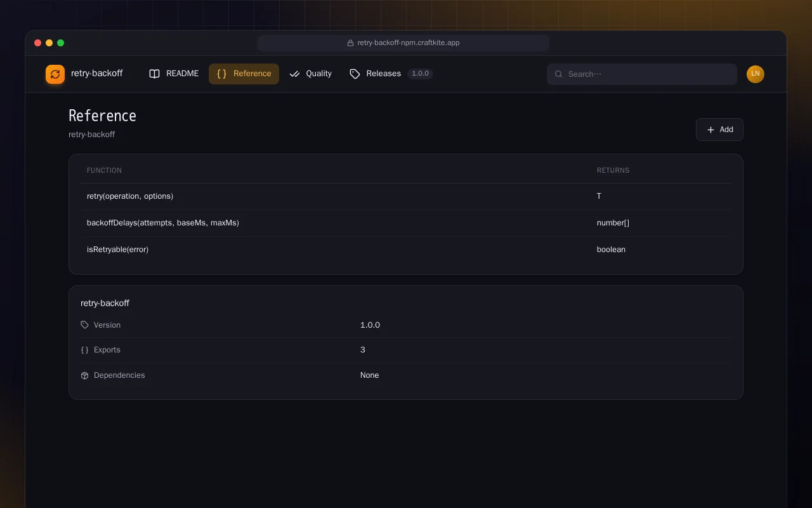The image size is (812, 508).
Task: Click the orange retry-backoff logo icon
Action: pos(55,74)
